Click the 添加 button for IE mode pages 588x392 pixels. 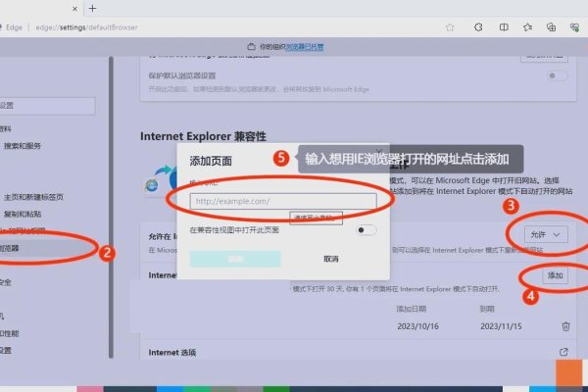tap(555, 275)
